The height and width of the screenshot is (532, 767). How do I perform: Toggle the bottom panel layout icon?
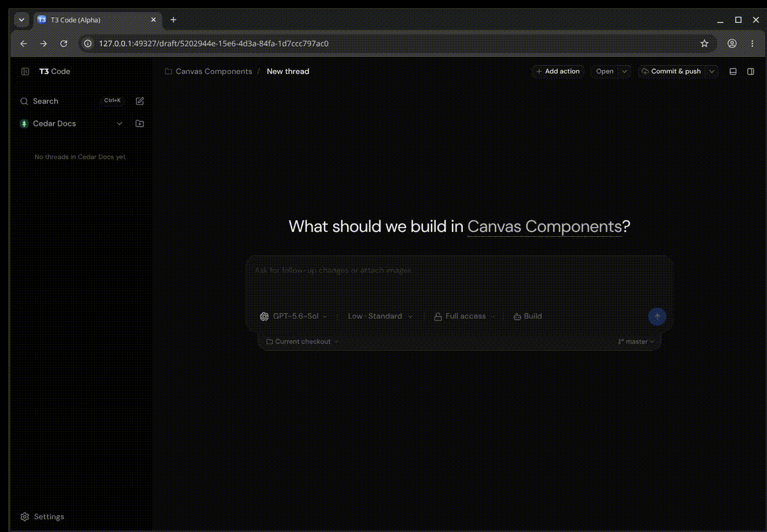pyautogui.click(x=733, y=72)
